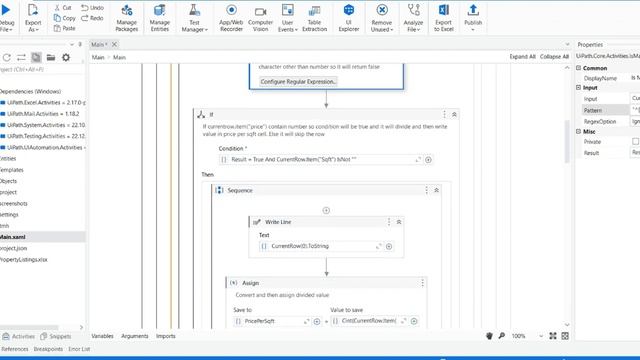Click Paste in ribbon
The width and height of the screenshot is (640, 360).
pos(64,28)
